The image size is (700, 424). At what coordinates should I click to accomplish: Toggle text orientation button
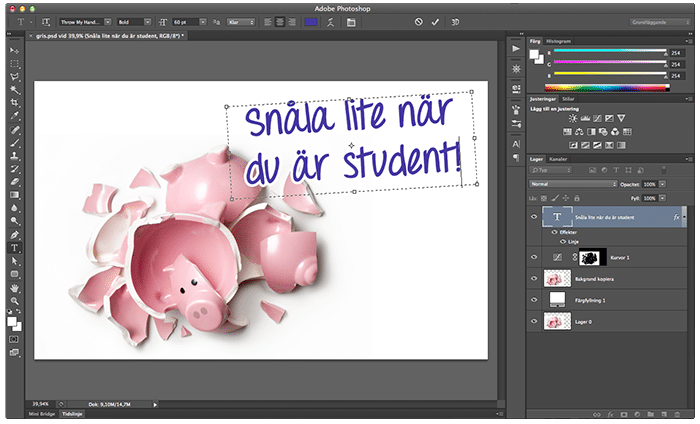(x=46, y=22)
